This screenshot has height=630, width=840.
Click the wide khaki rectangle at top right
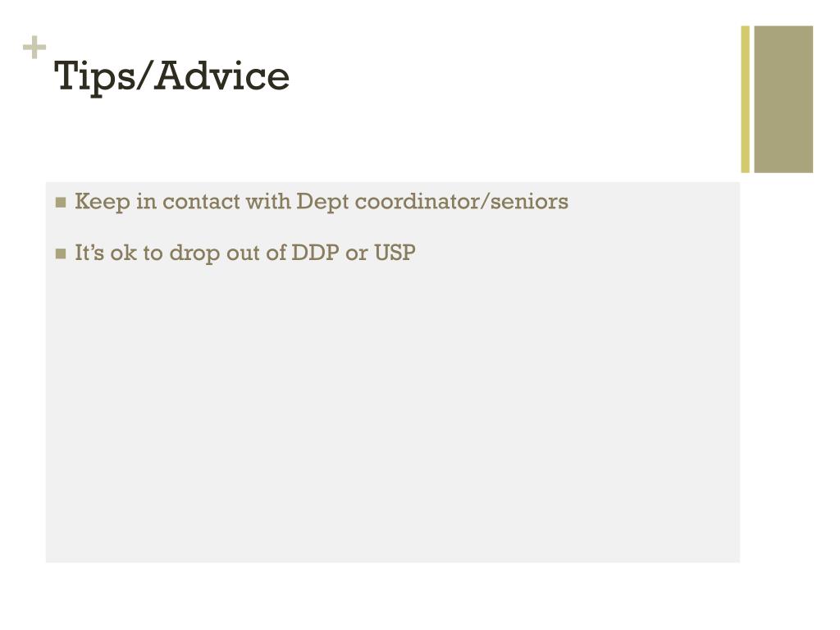click(x=783, y=99)
